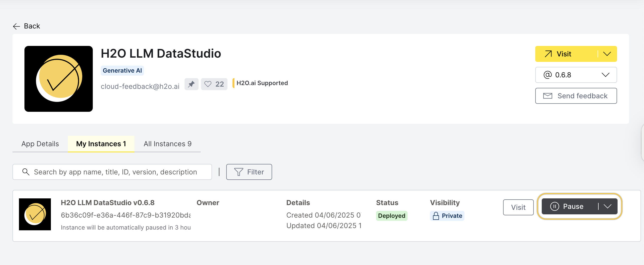Click the Private visibility lock badge
The image size is (644, 265).
pyautogui.click(x=447, y=216)
